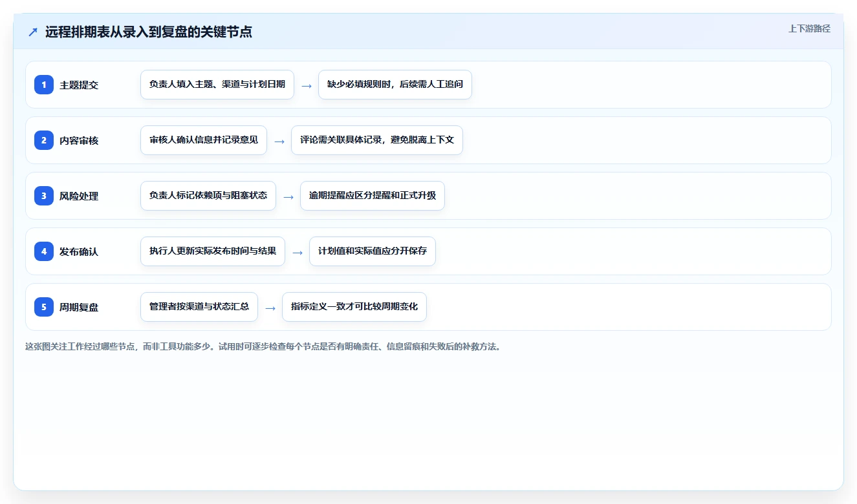This screenshot has width=857, height=504.
Task: Click the 缺少必填规则时，后续需人工追问 box
Action: [x=395, y=85]
